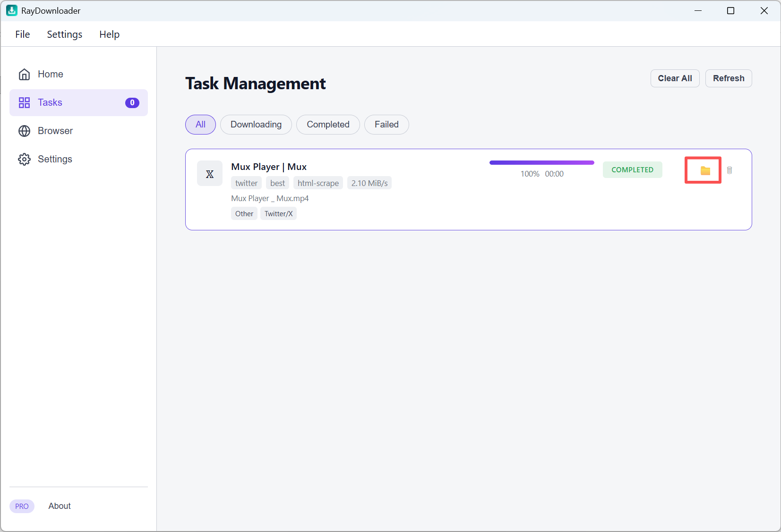Filter tasks by Downloading
The width and height of the screenshot is (781, 532).
click(256, 125)
